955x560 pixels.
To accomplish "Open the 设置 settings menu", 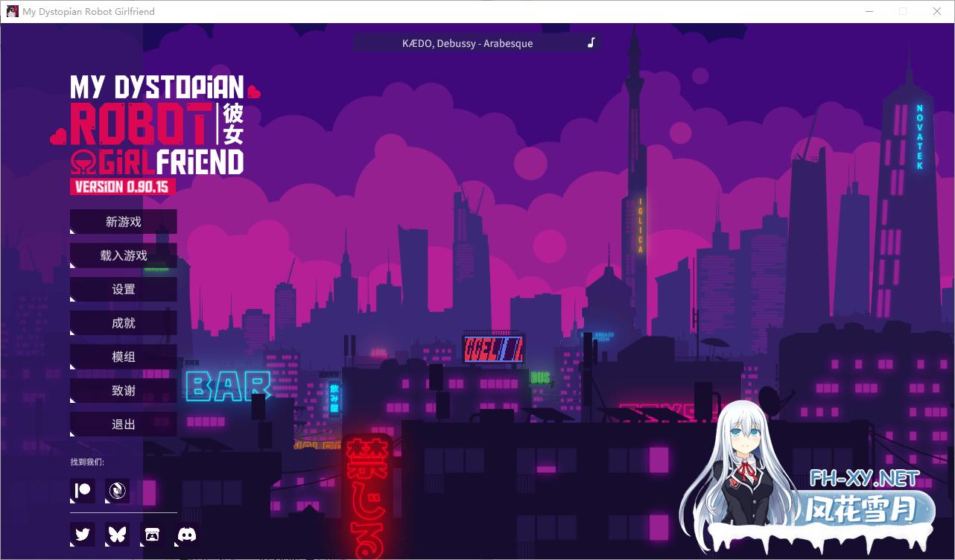I will (x=124, y=290).
